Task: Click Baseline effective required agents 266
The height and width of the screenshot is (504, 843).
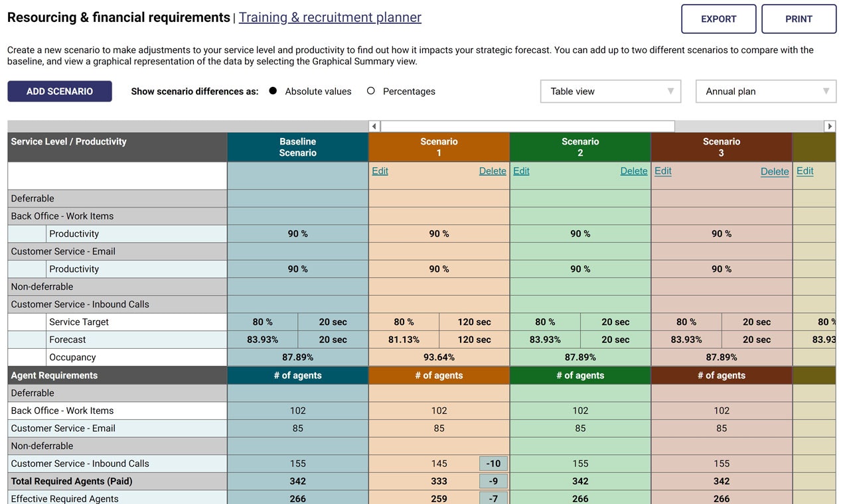Action: [x=297, y=499]
